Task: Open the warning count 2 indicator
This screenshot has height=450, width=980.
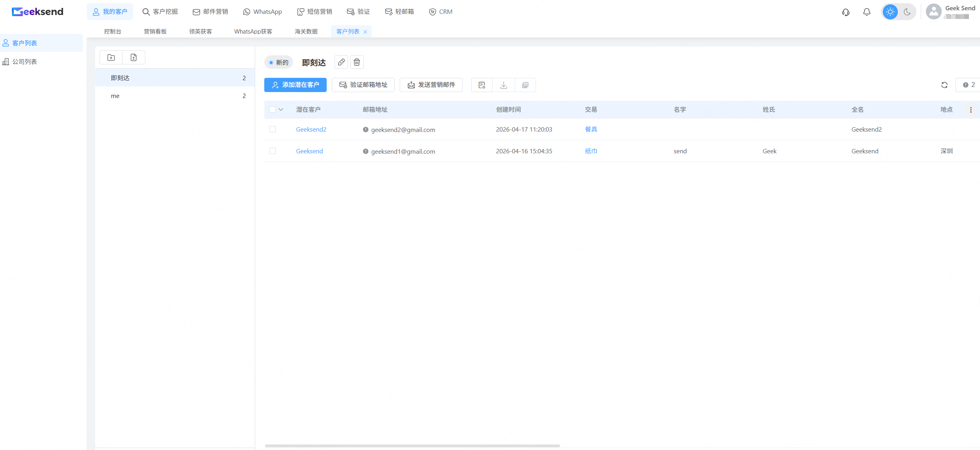Action: [x=969, y=85]
